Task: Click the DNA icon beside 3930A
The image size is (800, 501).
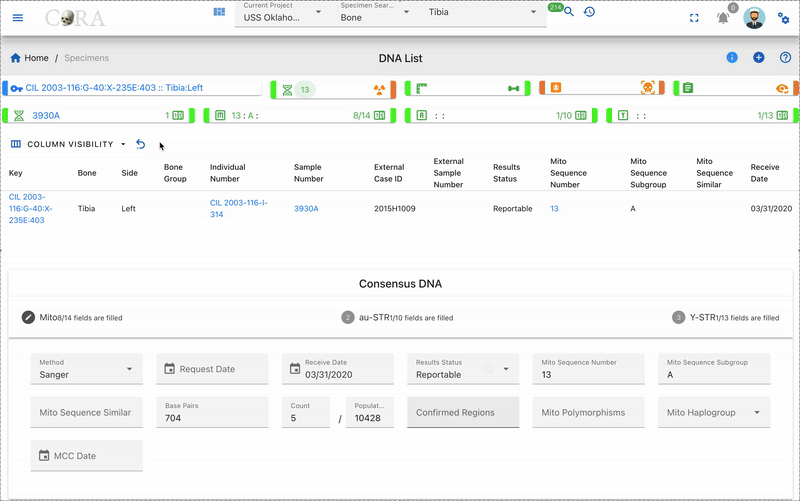Action: pyautogui.click(x=19, y=116)
